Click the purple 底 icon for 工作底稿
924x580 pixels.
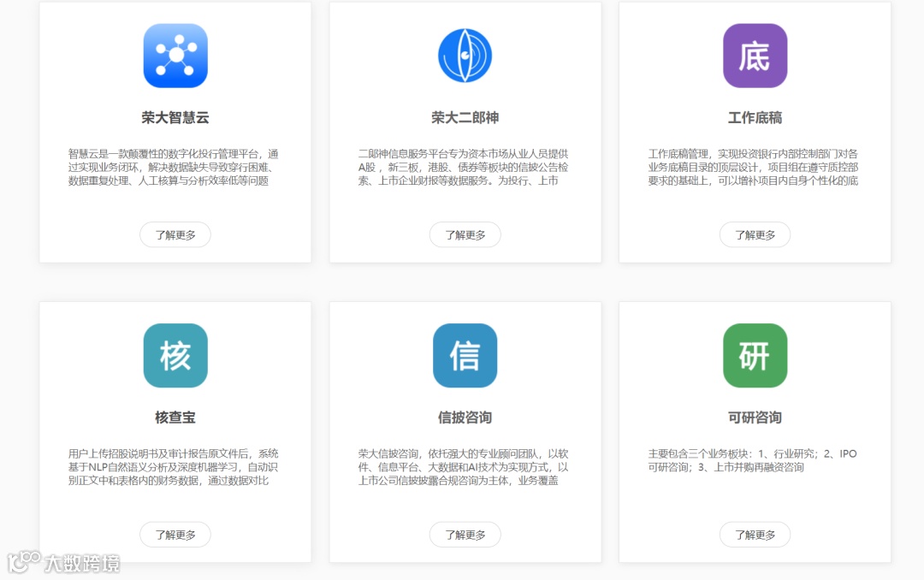pyautogui.click(x=755, y=56)
